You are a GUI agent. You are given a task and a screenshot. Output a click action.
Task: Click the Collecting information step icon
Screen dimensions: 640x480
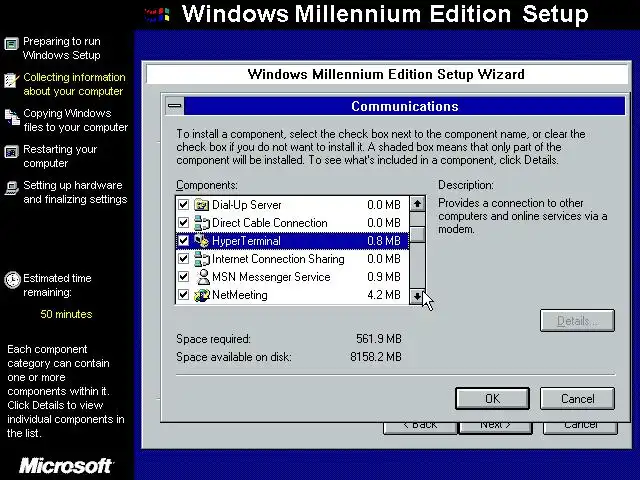pyautogui.click(x=11, y=80)
